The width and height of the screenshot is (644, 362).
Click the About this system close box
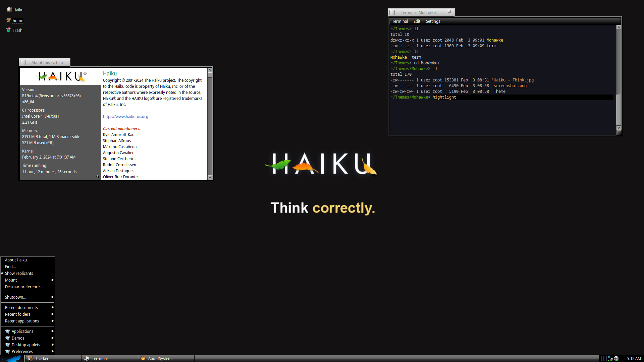tap(23, 62)
